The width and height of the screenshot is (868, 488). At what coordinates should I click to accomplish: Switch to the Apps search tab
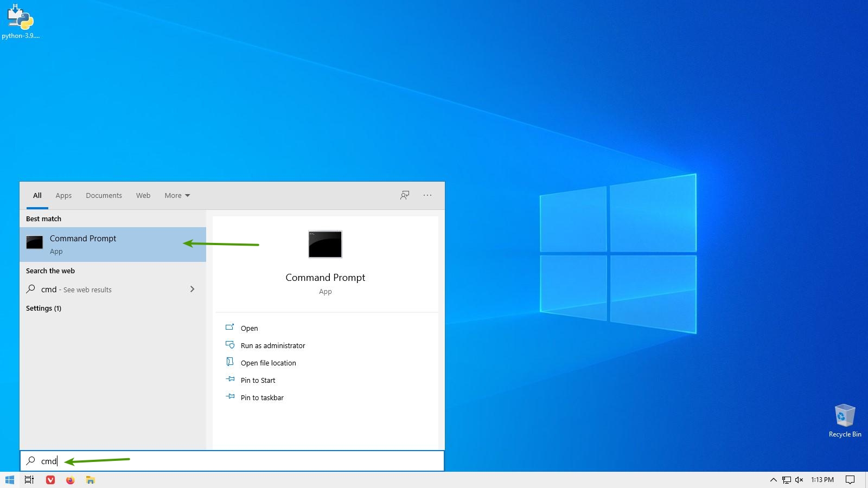pyautogui.click(x=63, y=196)
